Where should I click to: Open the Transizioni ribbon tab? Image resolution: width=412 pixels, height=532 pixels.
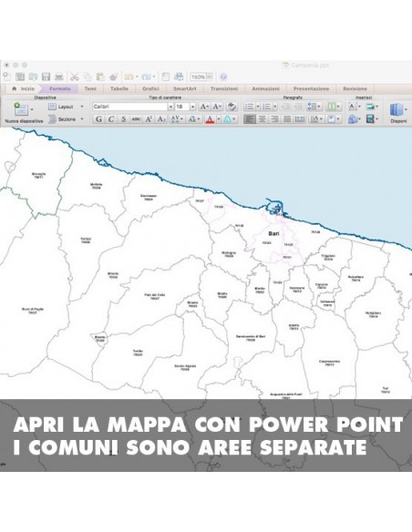[224, 88]
